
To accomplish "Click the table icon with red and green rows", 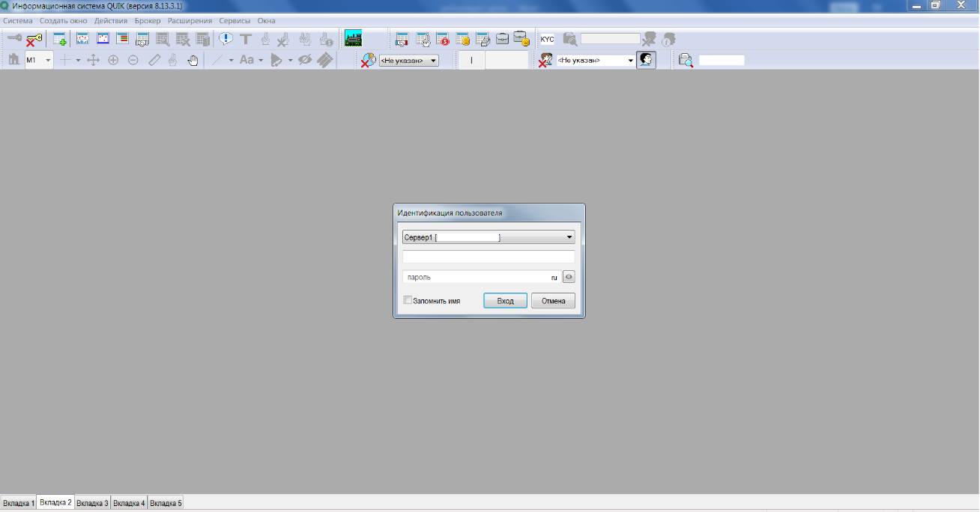I will coord(122,38).
